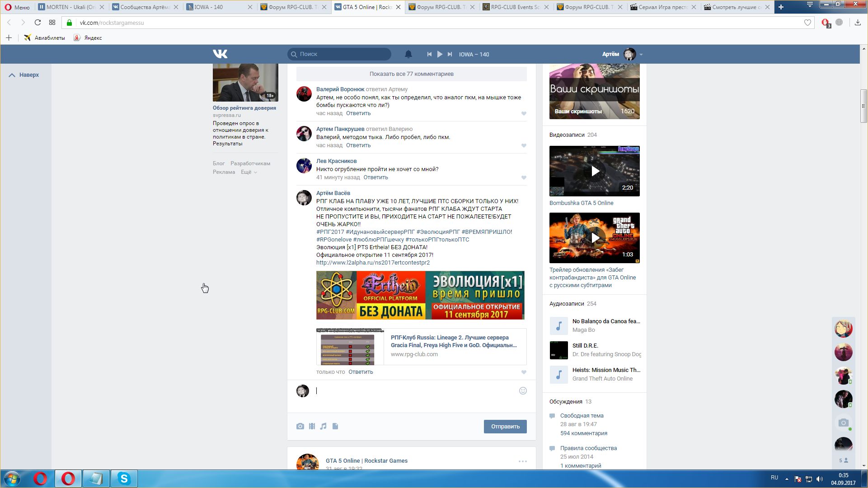Open Ваши скриншоты photo album
Viewport: 868px width, 488px height.
pos(595,92)
